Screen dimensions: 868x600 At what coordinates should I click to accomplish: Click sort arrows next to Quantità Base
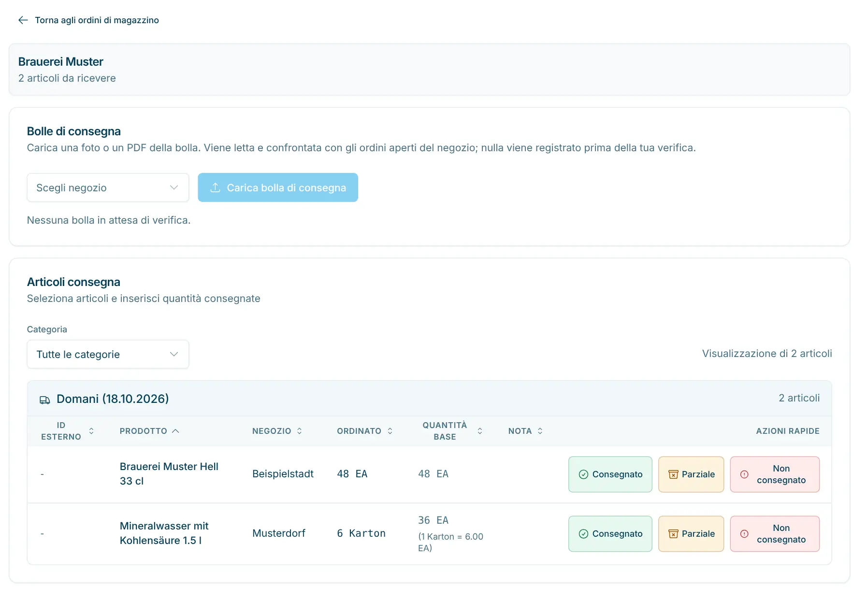480,431
